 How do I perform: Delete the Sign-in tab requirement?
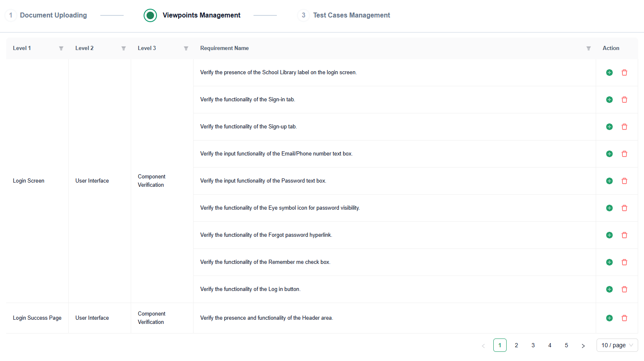(624, 100)
